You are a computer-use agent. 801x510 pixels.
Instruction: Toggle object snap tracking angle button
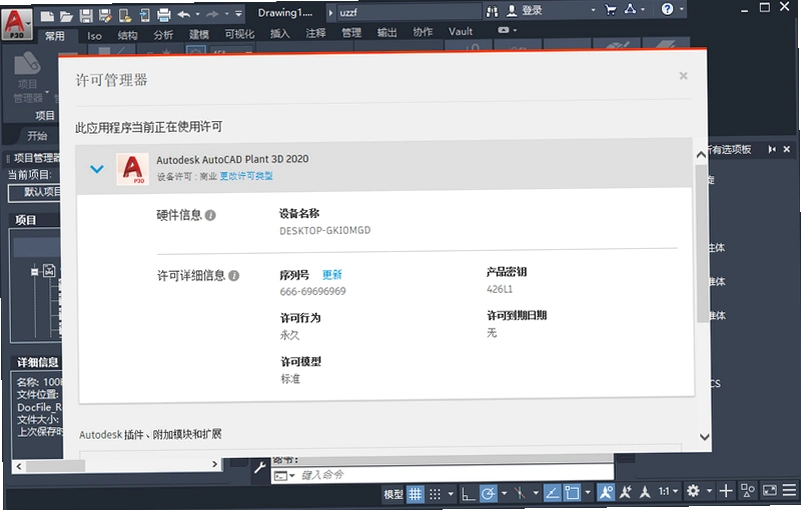coord(552,493)
